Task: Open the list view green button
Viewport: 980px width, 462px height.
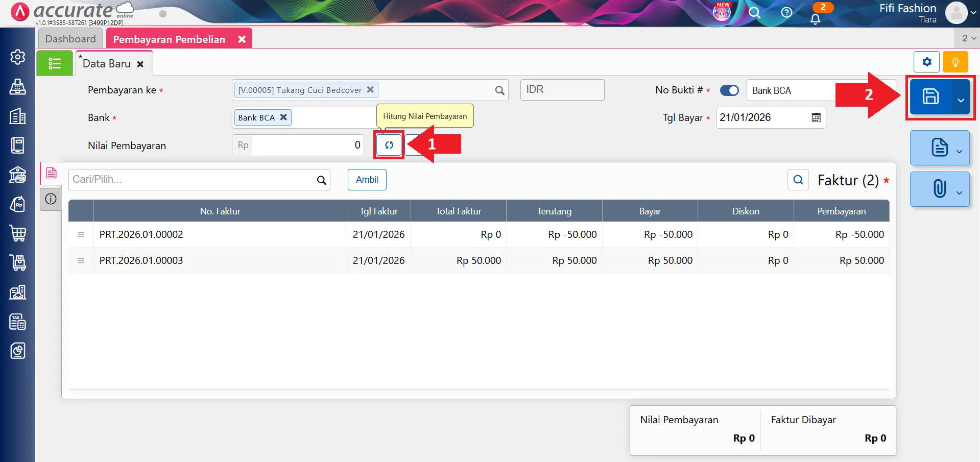Action: [55, 63]
